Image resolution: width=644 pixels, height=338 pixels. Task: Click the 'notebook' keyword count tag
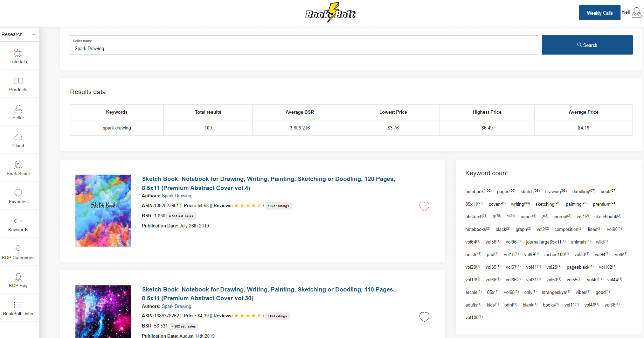(x=478, y=191)
